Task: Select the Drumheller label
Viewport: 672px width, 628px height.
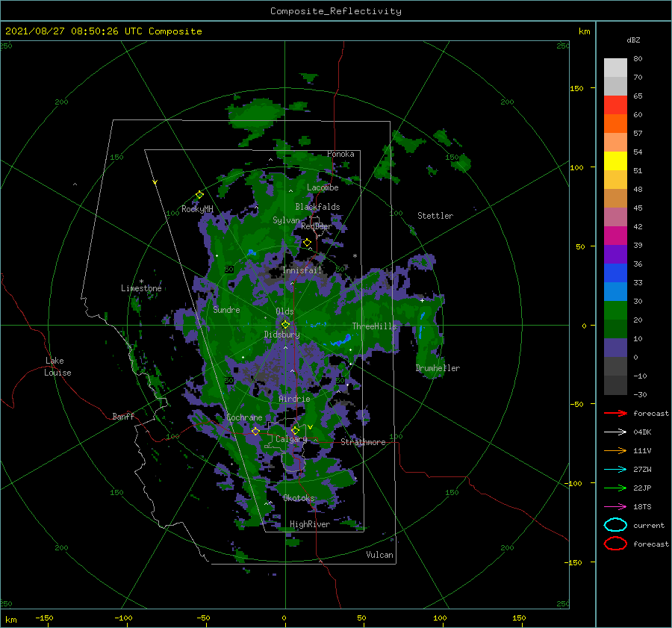Action: pos(438,368)
